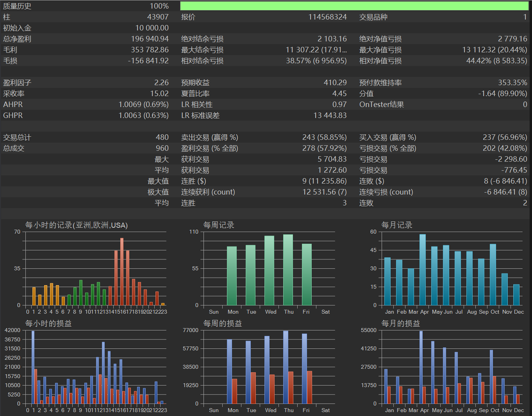Image resolution: width=532 pixels, height=416 pixels.
Task: Click the 卖出交易 value 243 (58.85%)
Action: point(325,137)
